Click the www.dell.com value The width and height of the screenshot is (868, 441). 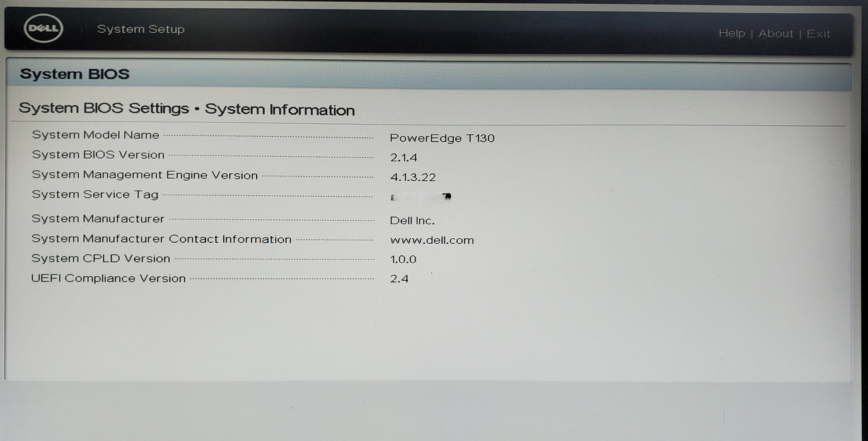click(x=432, y=240)
